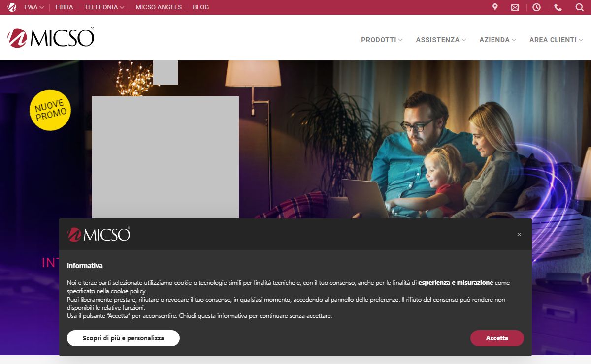Screen dimensions: 591x364
Task: Open the MICSO ANGELS menu item
Action: click(x=159, y=7)
